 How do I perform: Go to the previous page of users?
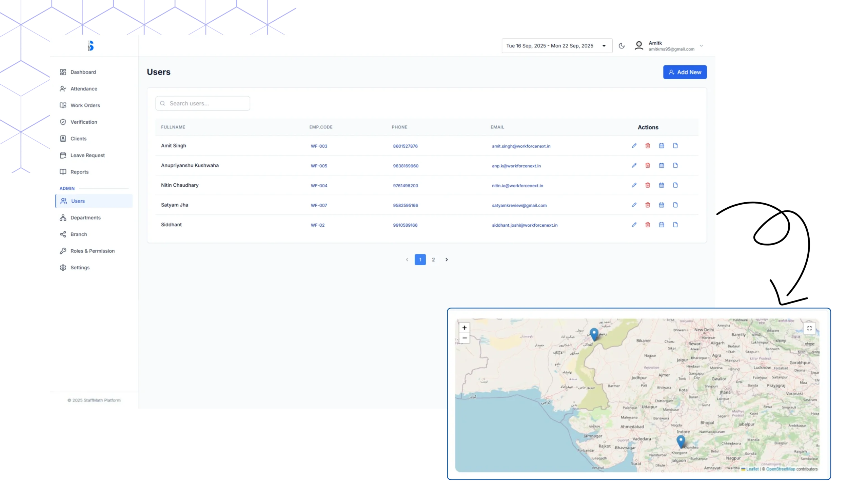click(407, 260)
